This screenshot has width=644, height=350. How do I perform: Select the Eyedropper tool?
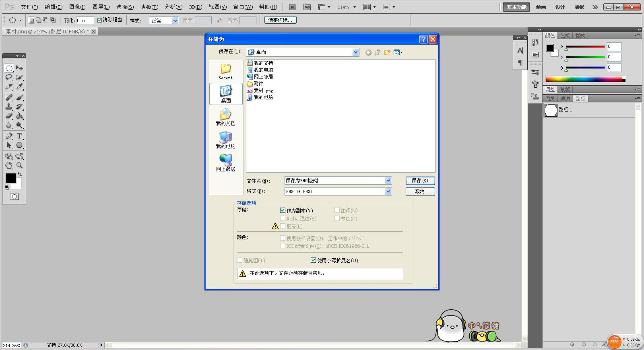[19, 86]
